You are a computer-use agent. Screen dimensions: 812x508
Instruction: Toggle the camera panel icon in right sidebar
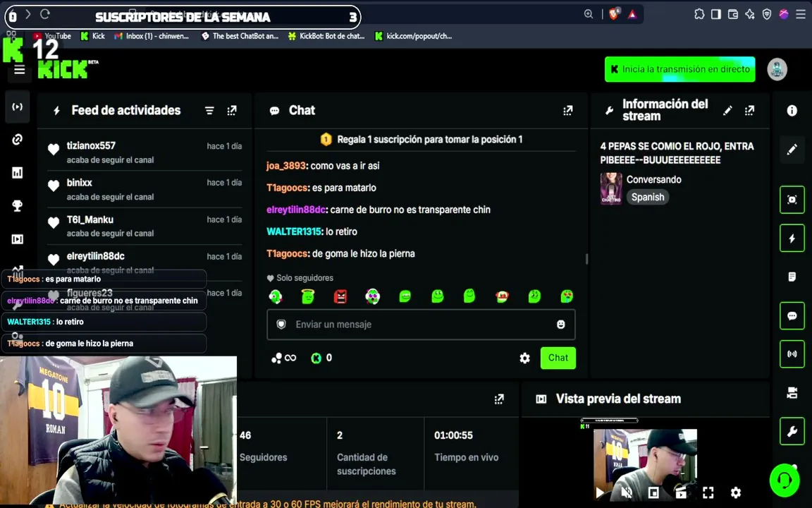click(x=792, y=393)
